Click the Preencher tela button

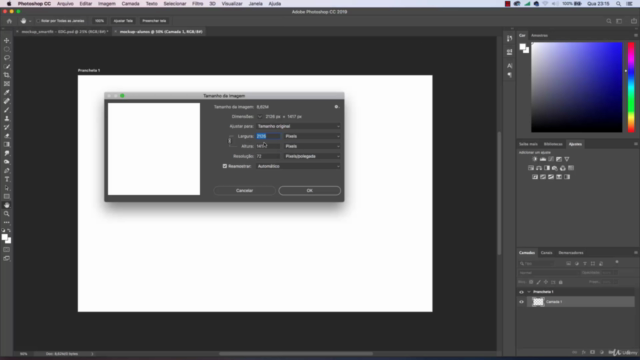click(154, 21)
